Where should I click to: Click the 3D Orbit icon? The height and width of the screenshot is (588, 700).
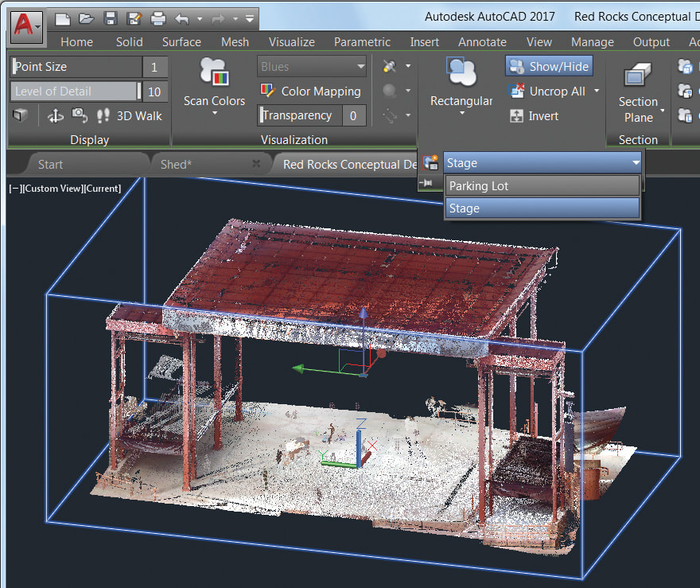pos(56,116)
